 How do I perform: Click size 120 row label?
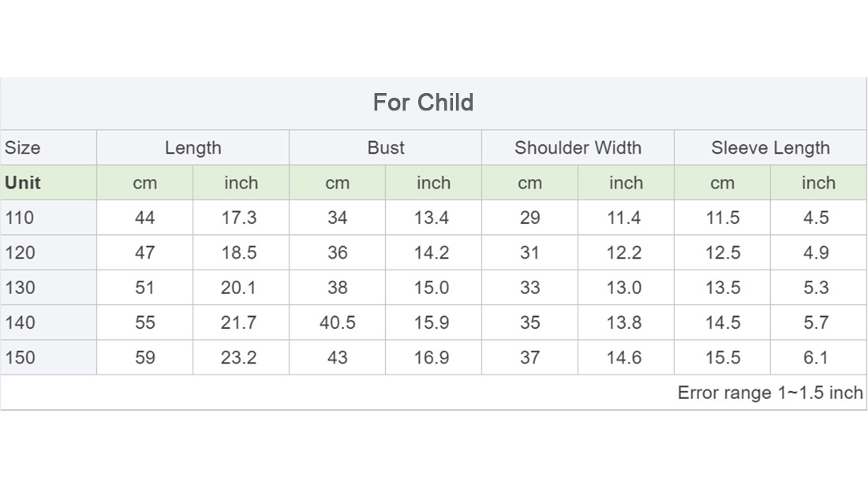tap(20, 252)
